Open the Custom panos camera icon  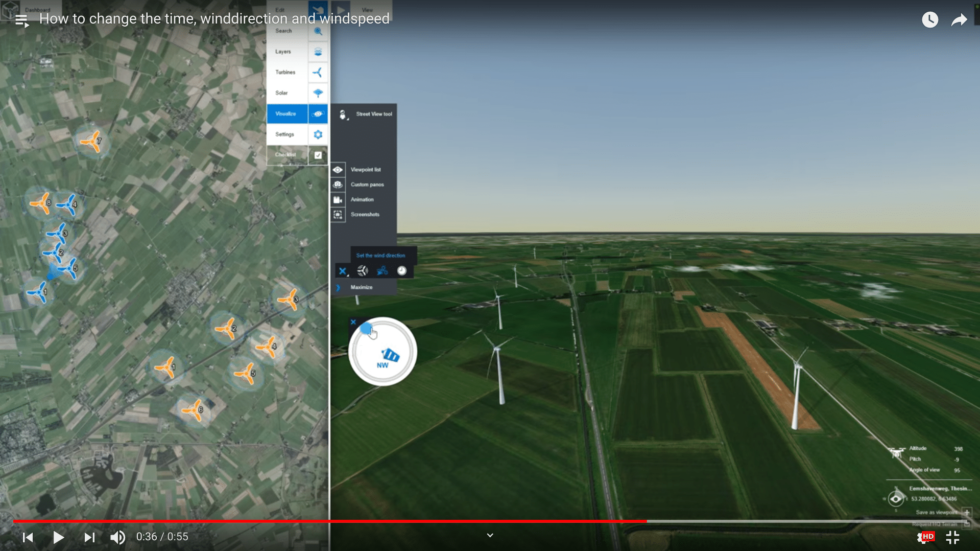[x=338, y=185]
